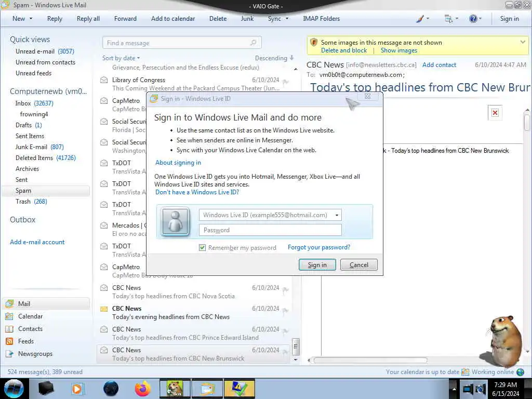The height and width of the screenshot is (399, 532).
Task: Click Show images link
Action: (x=399, y=50)
